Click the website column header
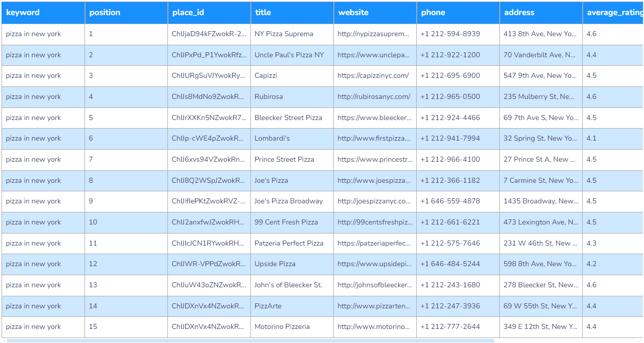Image resolution: width=644 pixels, height=343 pixels. click(353, 13)
